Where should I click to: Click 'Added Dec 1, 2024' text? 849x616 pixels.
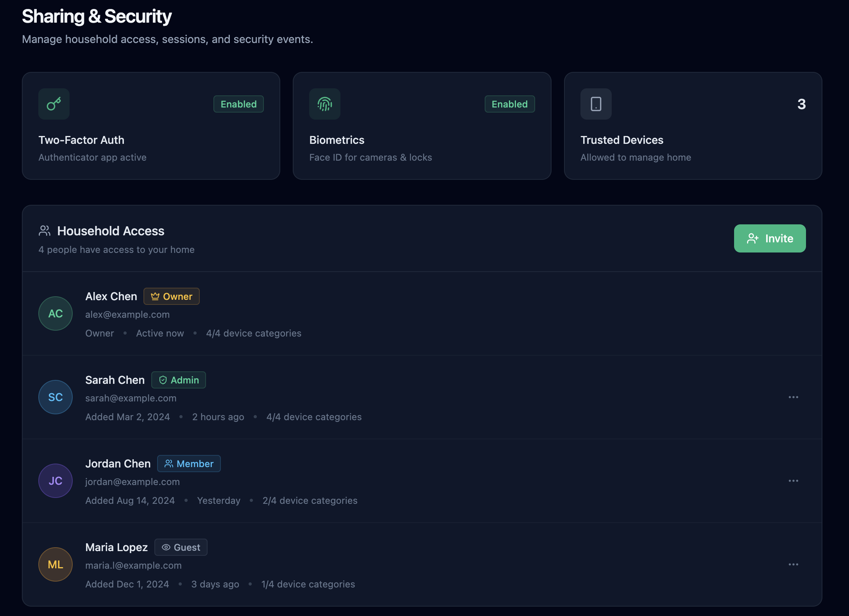tap(127, 584)
